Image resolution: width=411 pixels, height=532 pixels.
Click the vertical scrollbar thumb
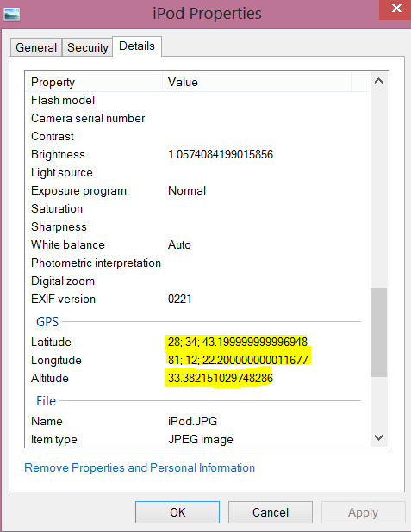379,332
